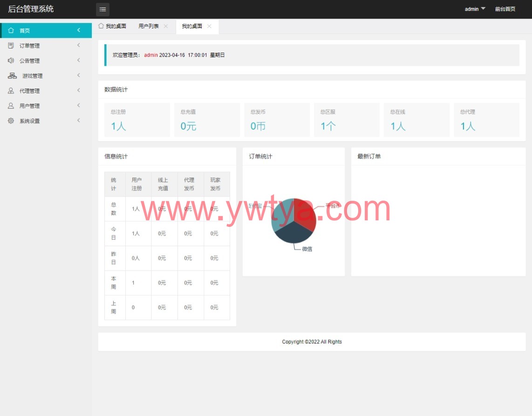Click the 公告管理 speaker icon
This screenshot has width=532, height=416.
pos(11,61)
